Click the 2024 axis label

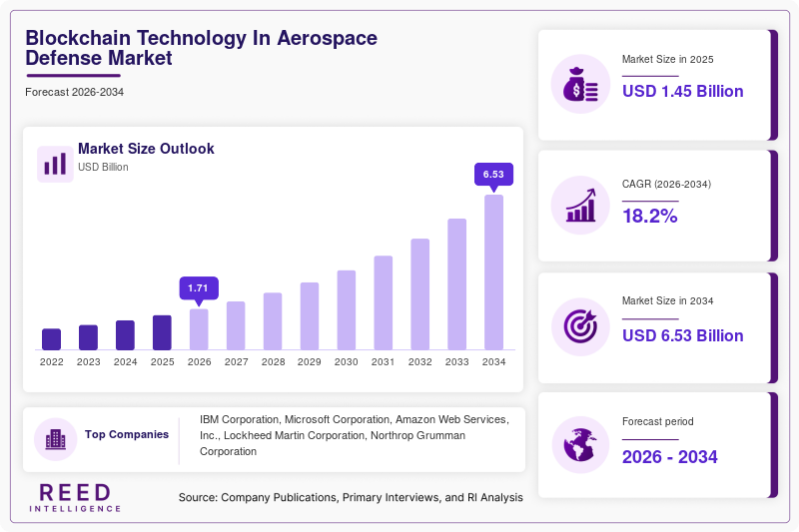pos(126,362)
